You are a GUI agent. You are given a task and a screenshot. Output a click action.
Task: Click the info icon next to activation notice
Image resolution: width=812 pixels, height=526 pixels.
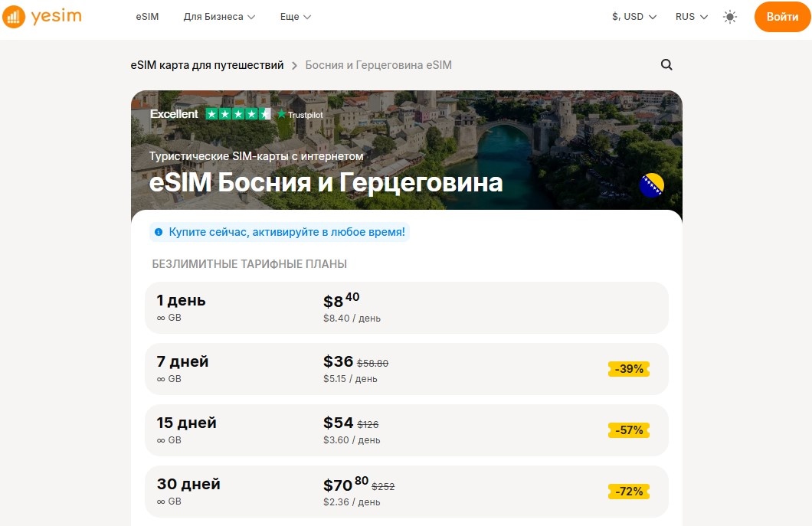coord(159,230)
